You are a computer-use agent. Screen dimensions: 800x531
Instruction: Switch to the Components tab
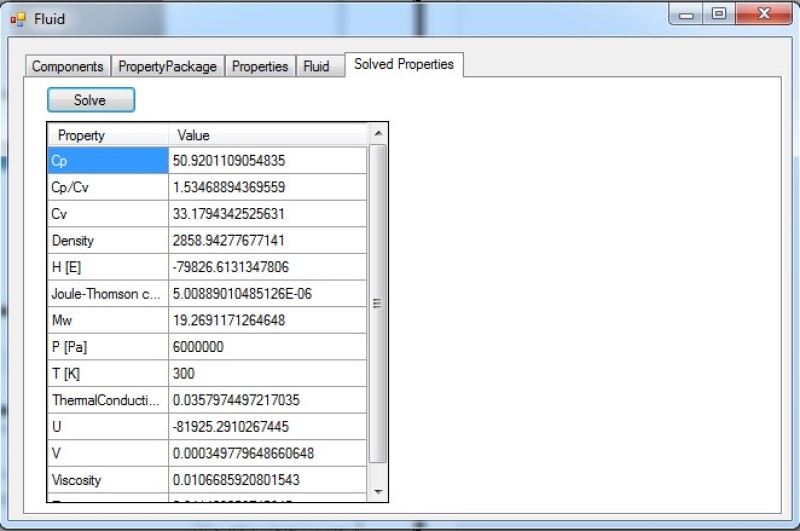(x=67, y=66)
